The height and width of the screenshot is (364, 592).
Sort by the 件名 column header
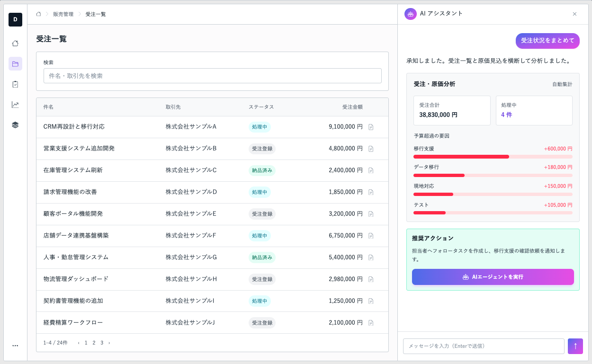[48, 107]
